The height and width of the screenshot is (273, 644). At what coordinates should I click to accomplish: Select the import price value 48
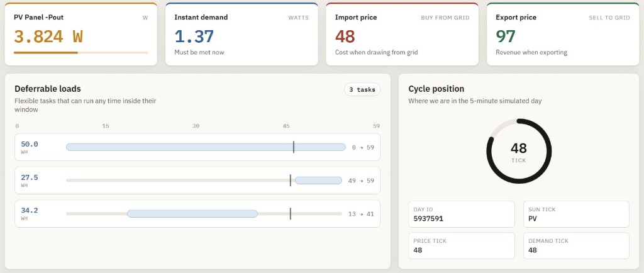pyautogui.click(x=345, y=36)
